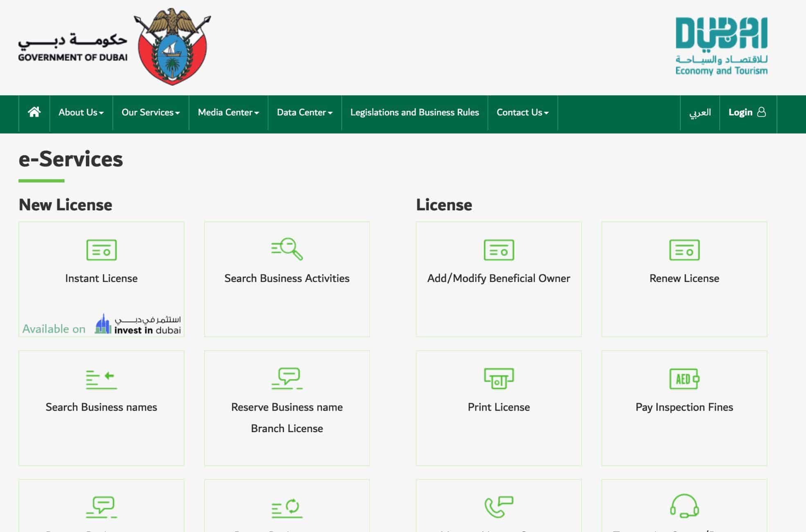Select the Media Center menu item
Image resolution: width=806 pixels, height=532 pixels.
[x=227, y=112]
